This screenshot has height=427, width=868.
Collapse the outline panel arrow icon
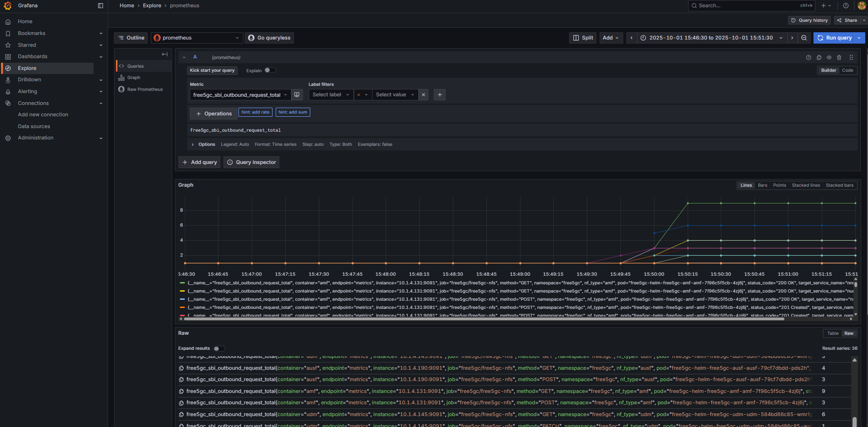(x=164, y=55)
